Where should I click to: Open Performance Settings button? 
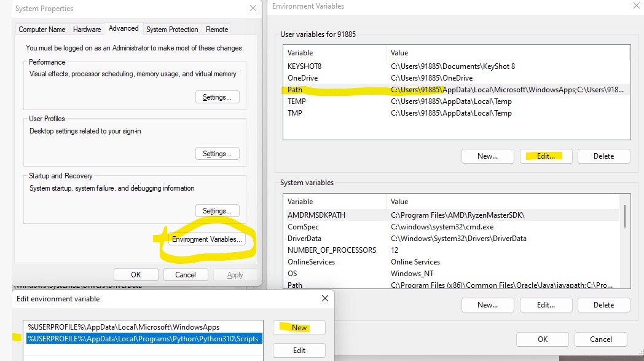(x=217, y=97)
